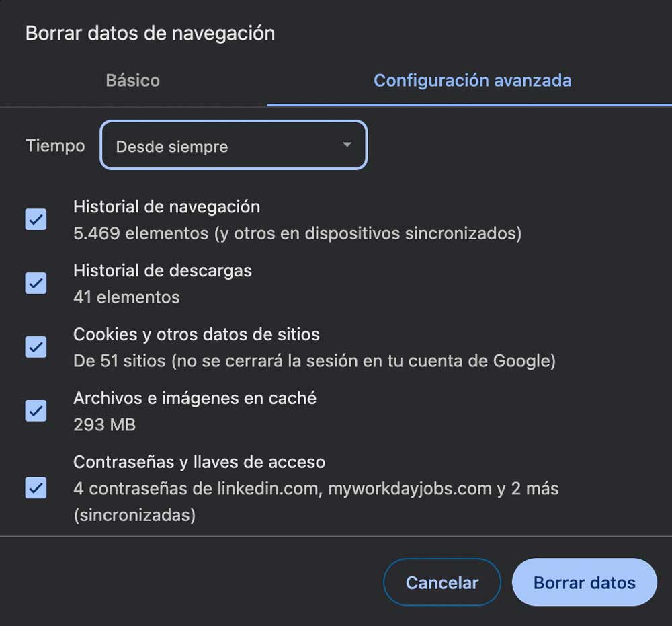The width and height of the screenshot is (672, 626).
Task: Select the Configuración avanzada tab
Action: [x=472, y=80]
